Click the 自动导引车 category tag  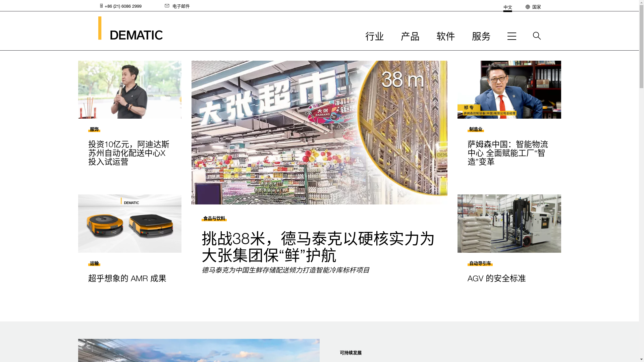(x=480, y=263)
